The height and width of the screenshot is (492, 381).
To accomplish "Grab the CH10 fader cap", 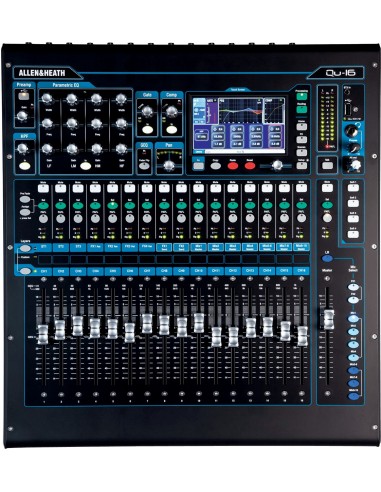I will [199, 323].
